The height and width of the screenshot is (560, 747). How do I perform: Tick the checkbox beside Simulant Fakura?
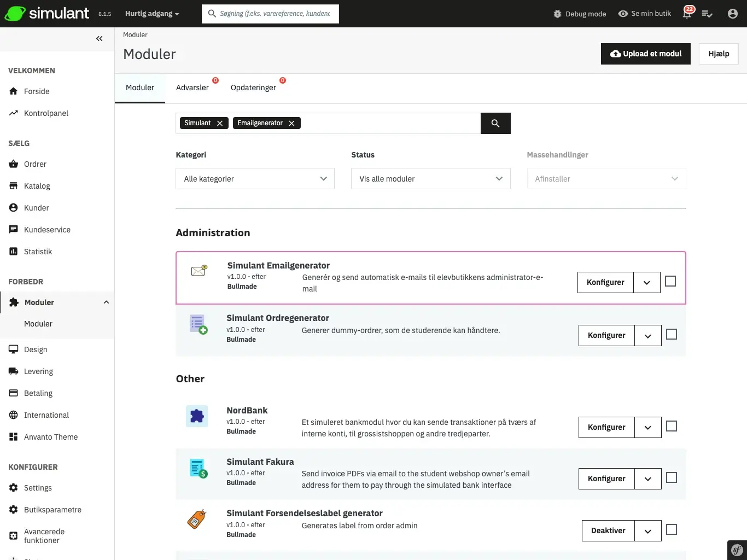pyautogui.click(x=671, y=477)
